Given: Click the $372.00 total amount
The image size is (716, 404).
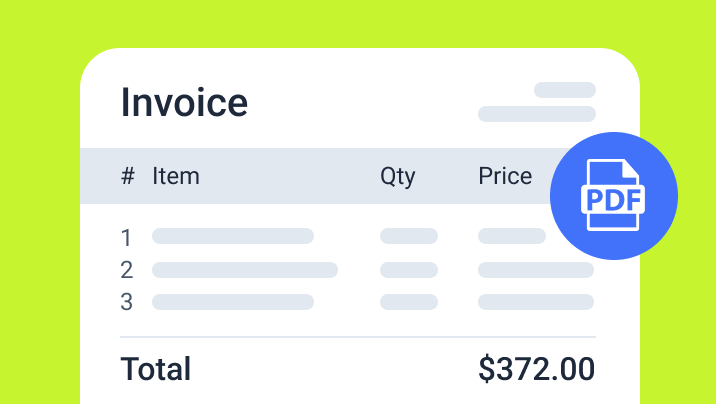Looking at the screenshot, I should pos(536,369).
